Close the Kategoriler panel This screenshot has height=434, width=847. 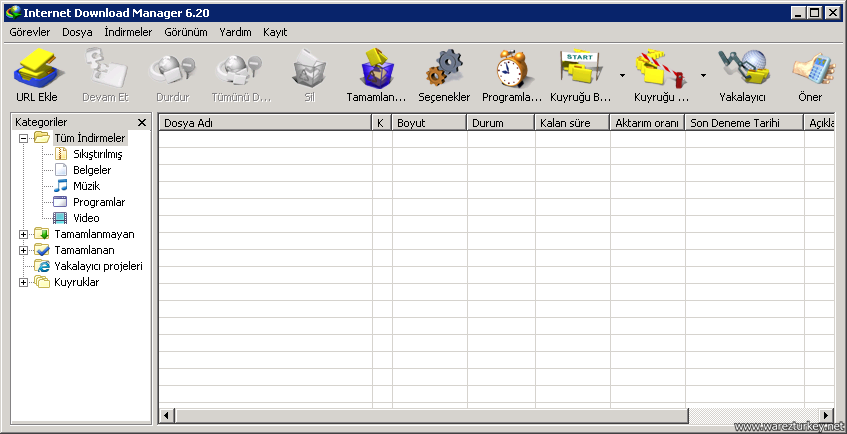tap(142, 123)
